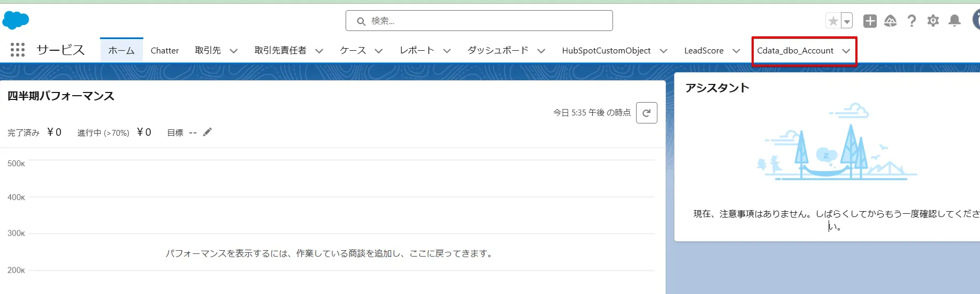980x294 pixels.
Task: Open the HubSpotCustomObject tab
Action: pos(606,50)
